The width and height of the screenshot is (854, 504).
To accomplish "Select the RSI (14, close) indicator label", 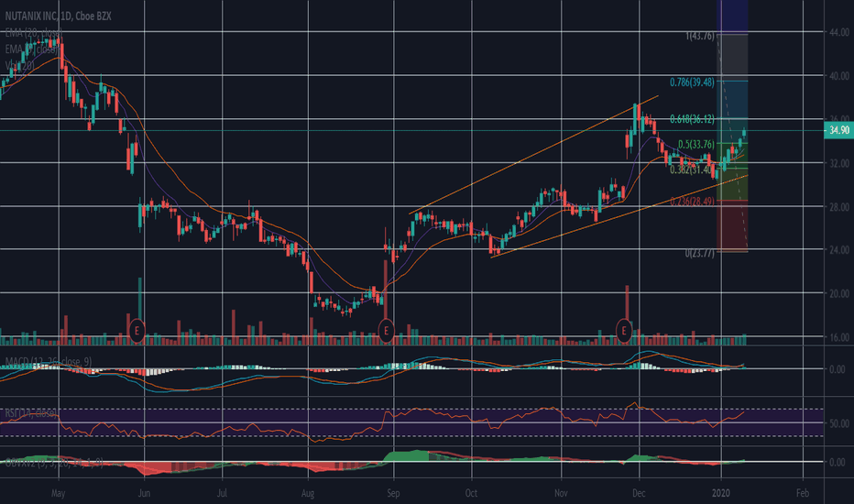I will [x=29, y=413].
